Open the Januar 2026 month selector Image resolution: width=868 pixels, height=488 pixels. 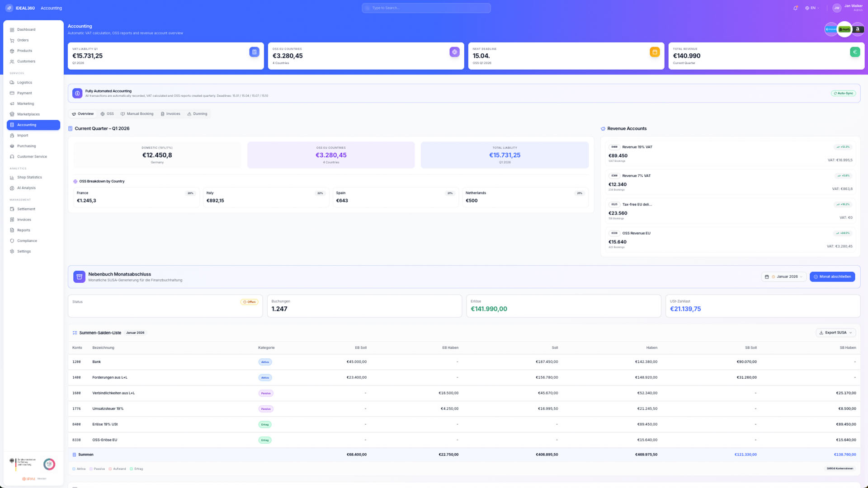coord(783,277)
